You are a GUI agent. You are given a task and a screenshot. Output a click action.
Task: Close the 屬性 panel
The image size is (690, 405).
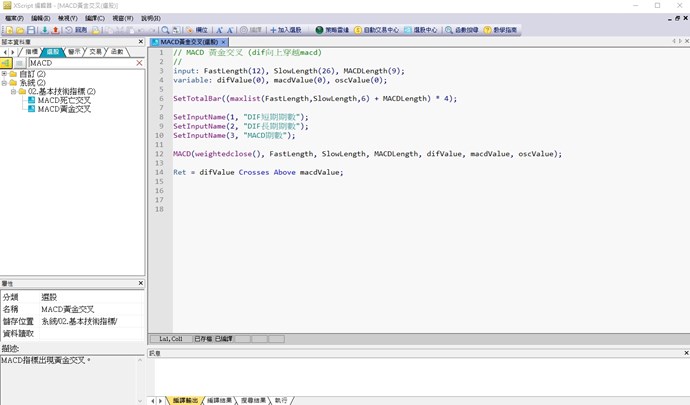point(140,283)
